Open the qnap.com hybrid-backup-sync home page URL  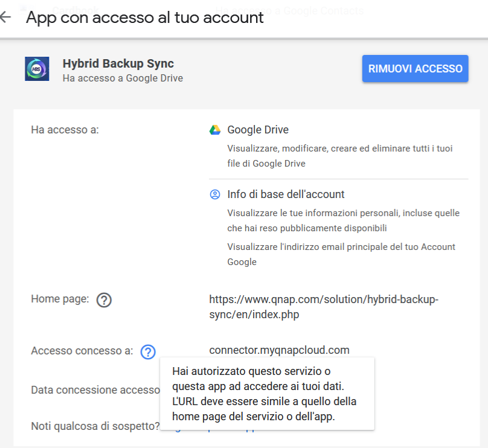[x=324, y=307]
